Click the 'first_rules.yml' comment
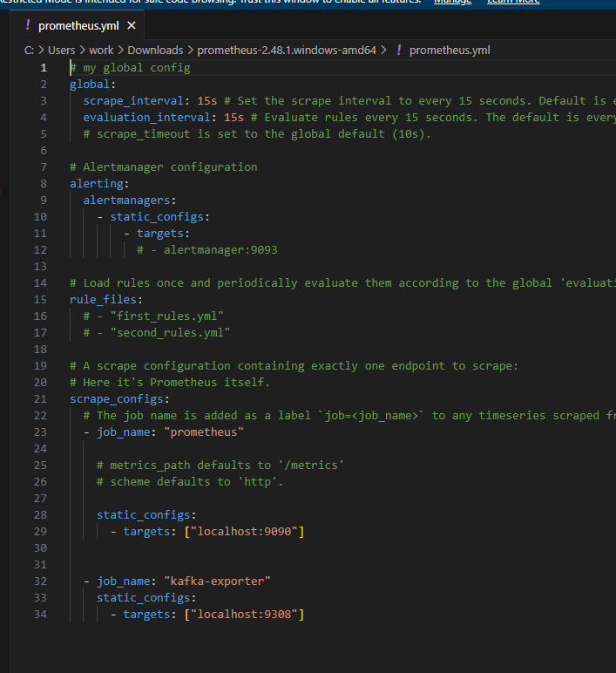The width and height of the screenshot is (616, 673). 153,316
